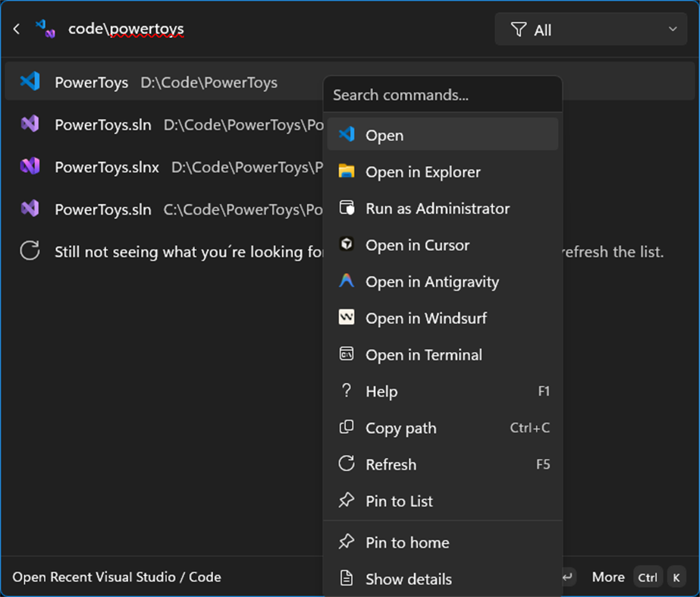
Task: Click the refresh icon in the results list
Action: pyautogui.click(x=30, y=250)
